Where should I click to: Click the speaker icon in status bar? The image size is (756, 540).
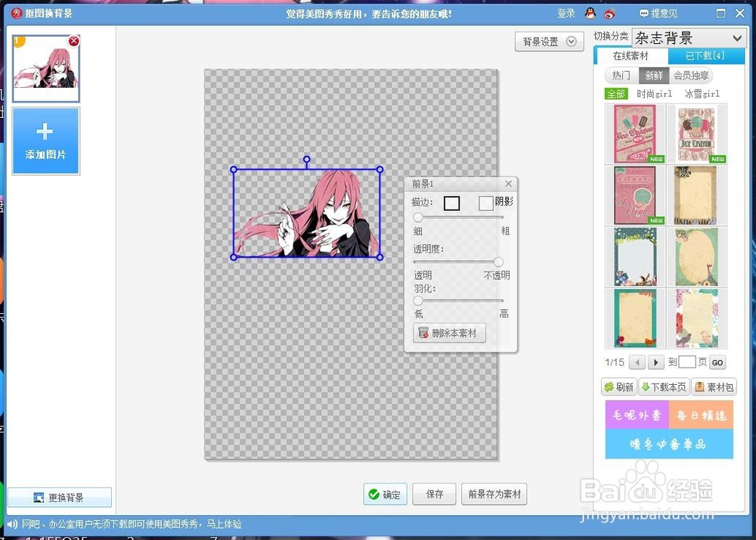[x=12, y=524]
